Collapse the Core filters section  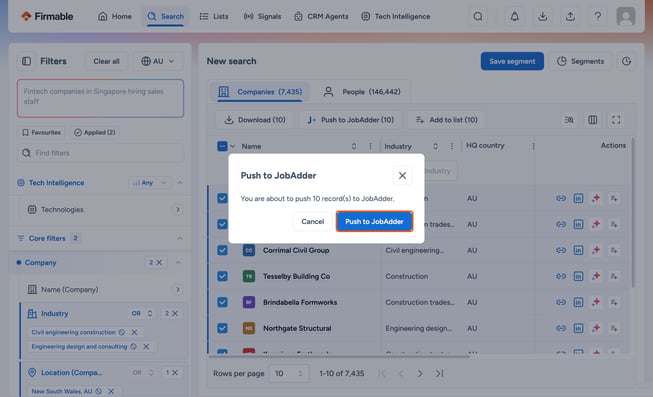pyautogui.click(x=180, y=238)
